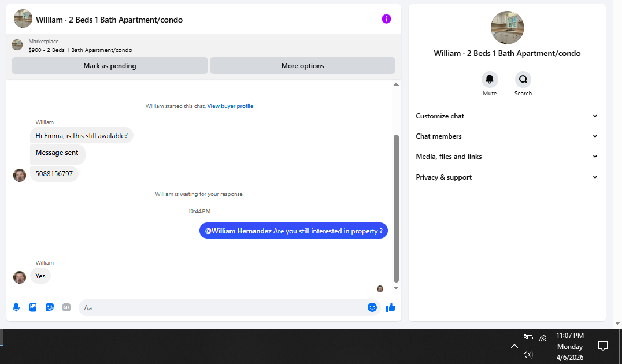This screenshot has height=364, width=622.
Task: Search in conversation magnifier icon
Action: tap(523, 79)
